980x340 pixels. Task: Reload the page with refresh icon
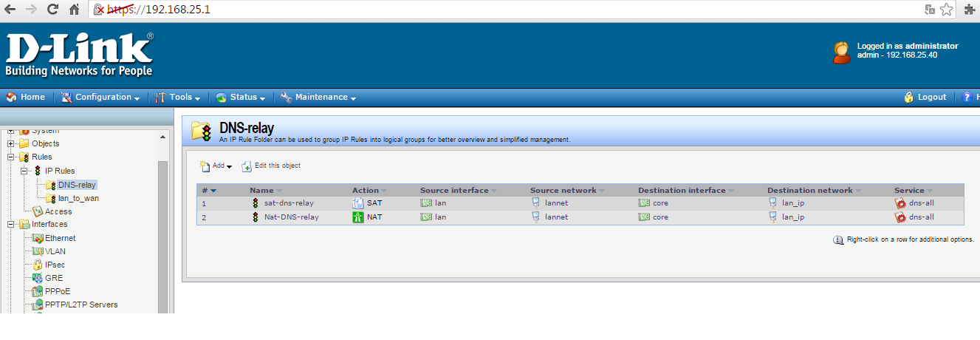coord(52,10)
